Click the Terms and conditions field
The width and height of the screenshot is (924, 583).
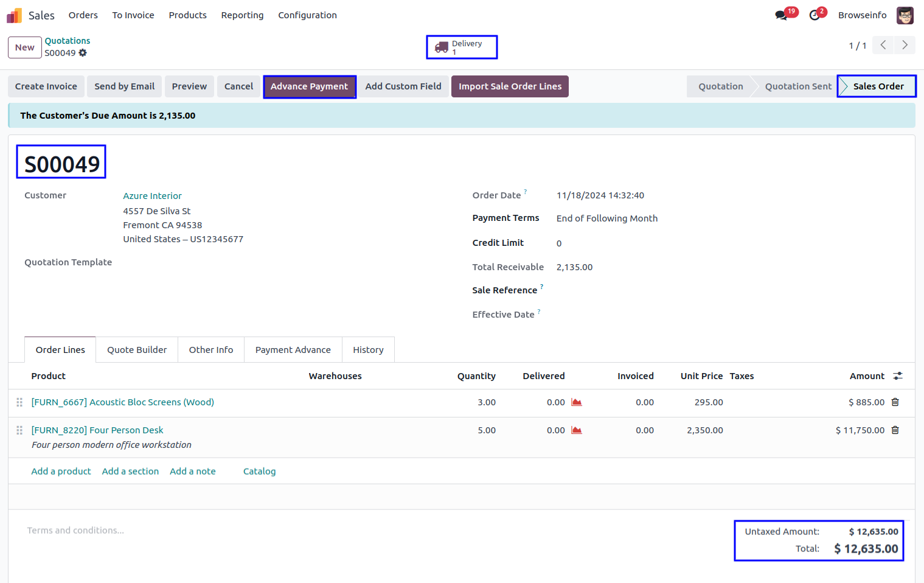coord(75,531)
